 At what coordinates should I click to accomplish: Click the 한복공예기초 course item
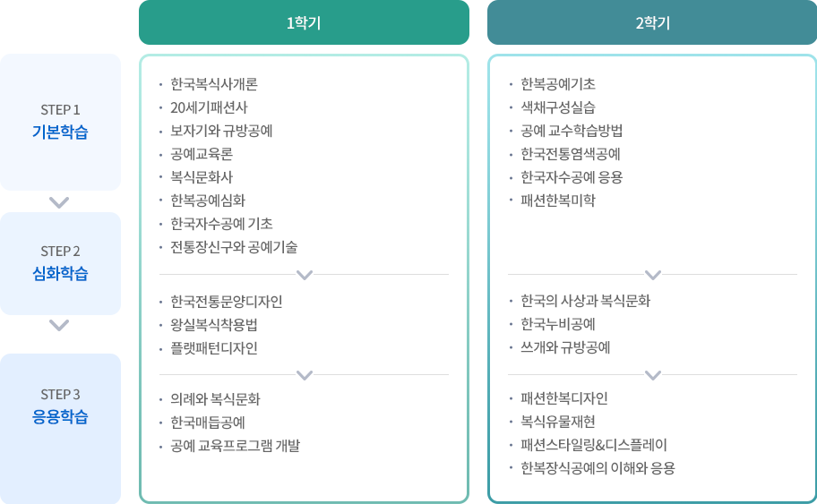(558, 84)
